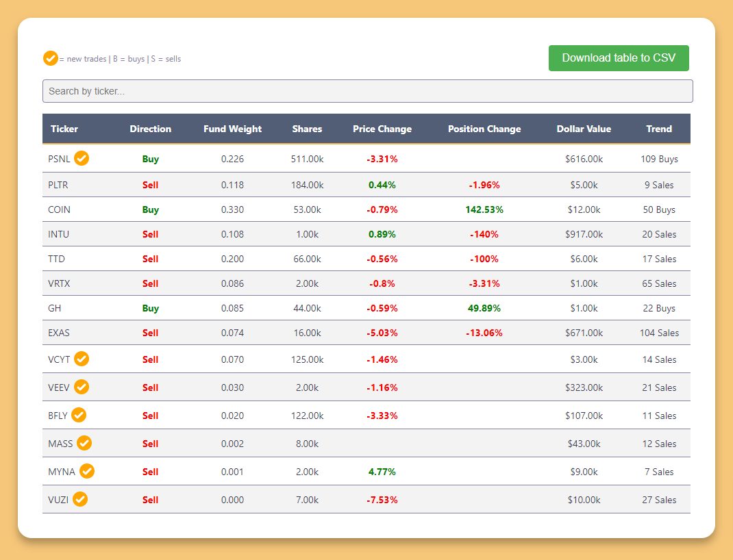733x560 pixels.
Task: Select the INTU ticker cell
Action: (x=58, y=234)
